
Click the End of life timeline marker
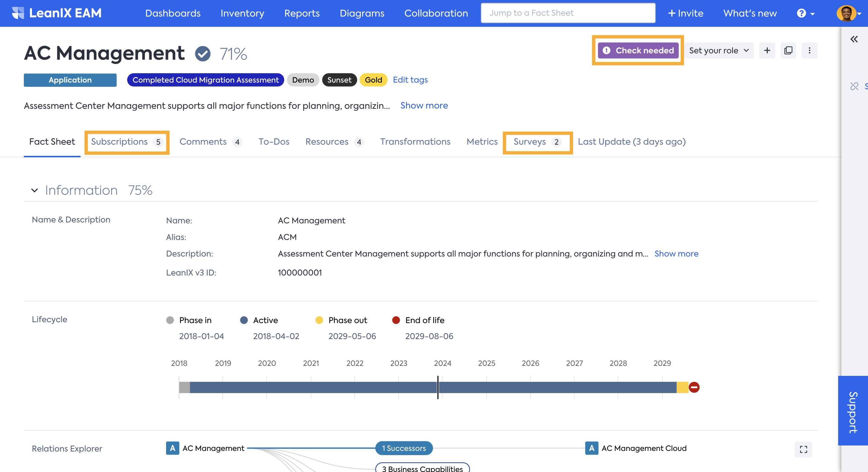[x=692, y=386]
